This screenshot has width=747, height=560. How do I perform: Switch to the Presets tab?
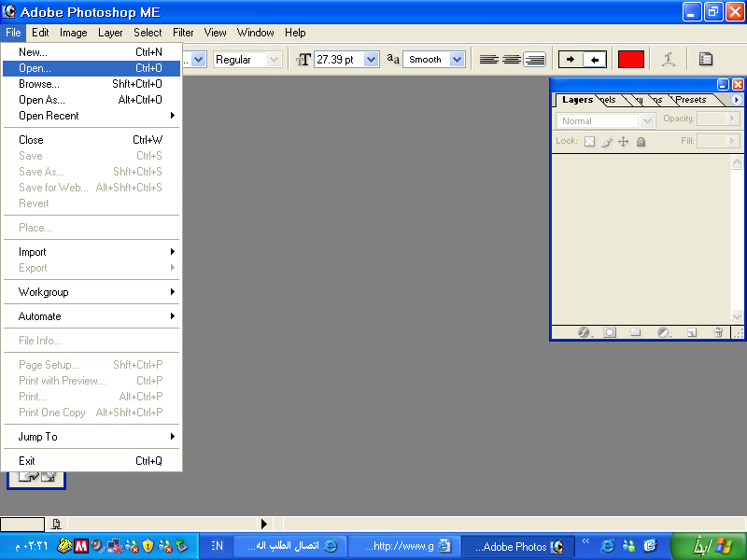click(x=691, y=100)
